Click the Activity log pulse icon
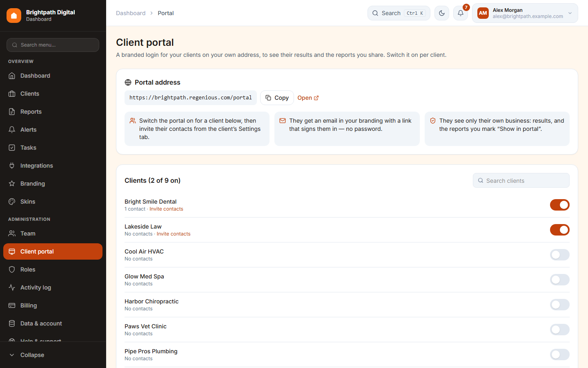The image size is (588, 368). pos(12,287)
